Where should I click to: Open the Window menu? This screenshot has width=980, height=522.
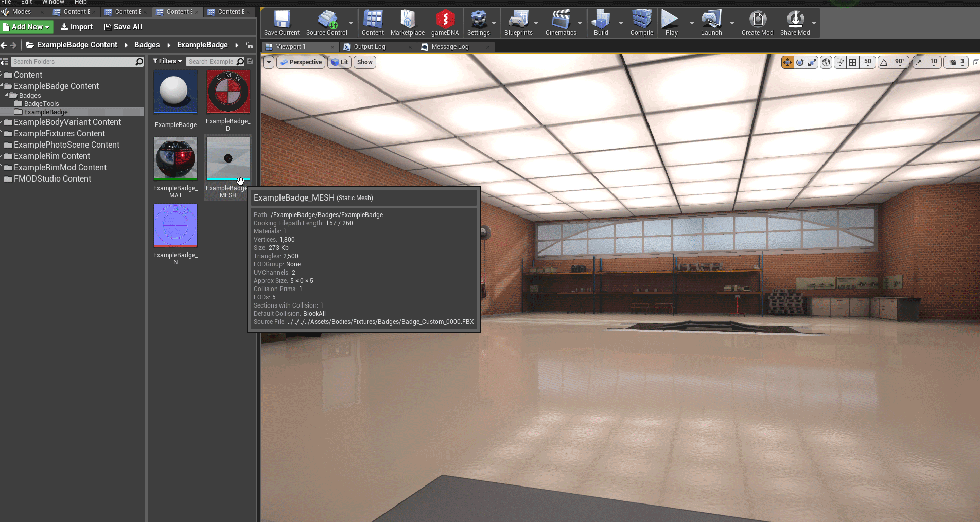pyautogui.click(x=53, y=3)
